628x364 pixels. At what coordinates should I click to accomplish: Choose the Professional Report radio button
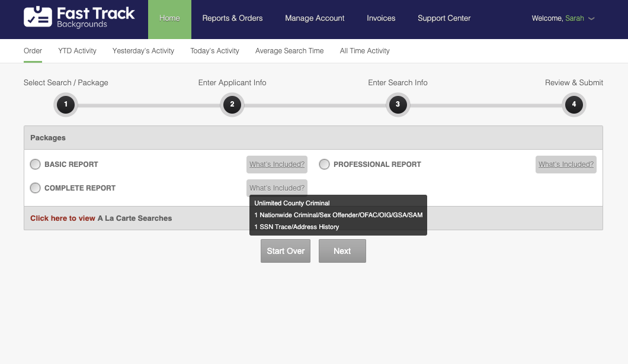point(324,165)
